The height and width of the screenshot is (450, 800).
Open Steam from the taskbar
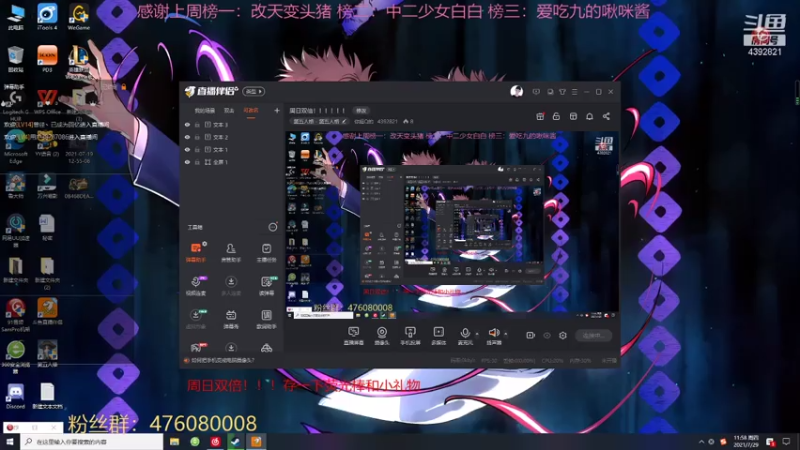click(x=236, y=442)
